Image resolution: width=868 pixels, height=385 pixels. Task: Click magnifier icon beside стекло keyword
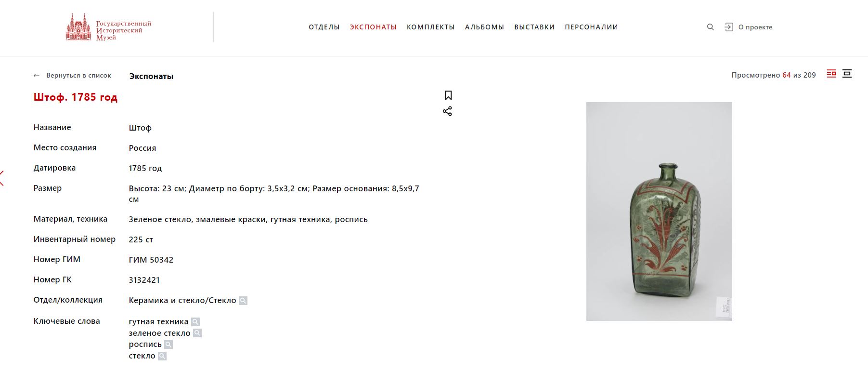point(162,356)
